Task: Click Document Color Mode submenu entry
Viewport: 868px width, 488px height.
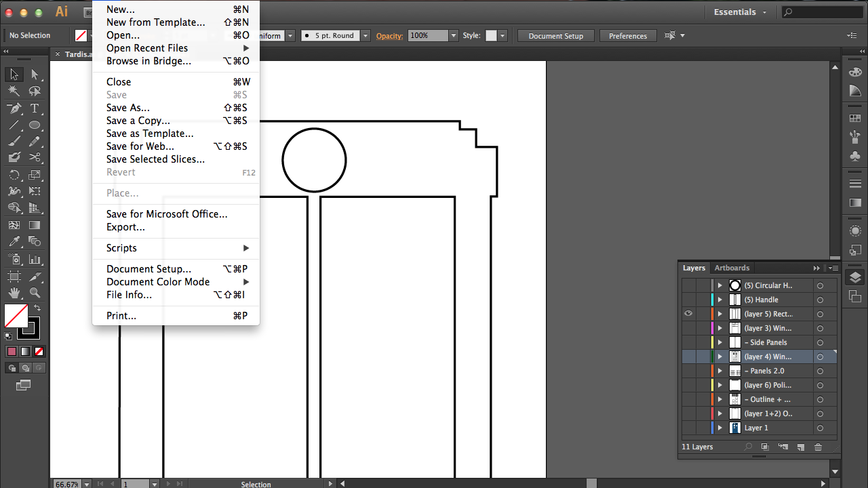Action: [176, 282]
